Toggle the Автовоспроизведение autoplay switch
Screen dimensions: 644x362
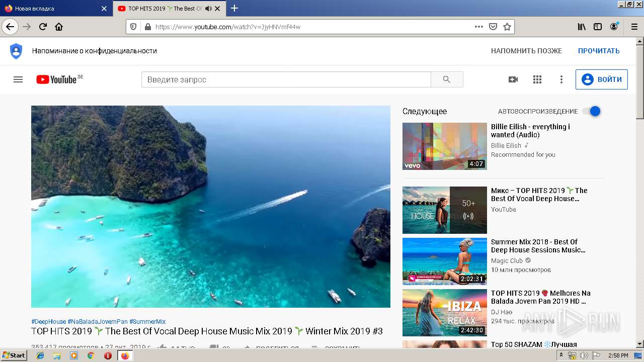pos(592,111)
